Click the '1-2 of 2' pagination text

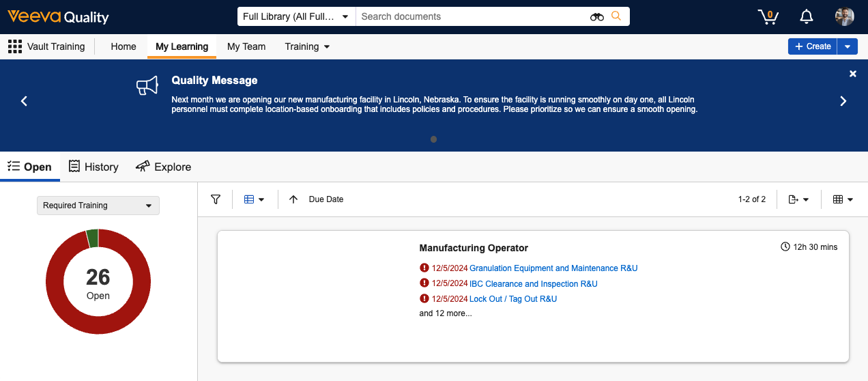pyautogui.click(x=752, y=199)
